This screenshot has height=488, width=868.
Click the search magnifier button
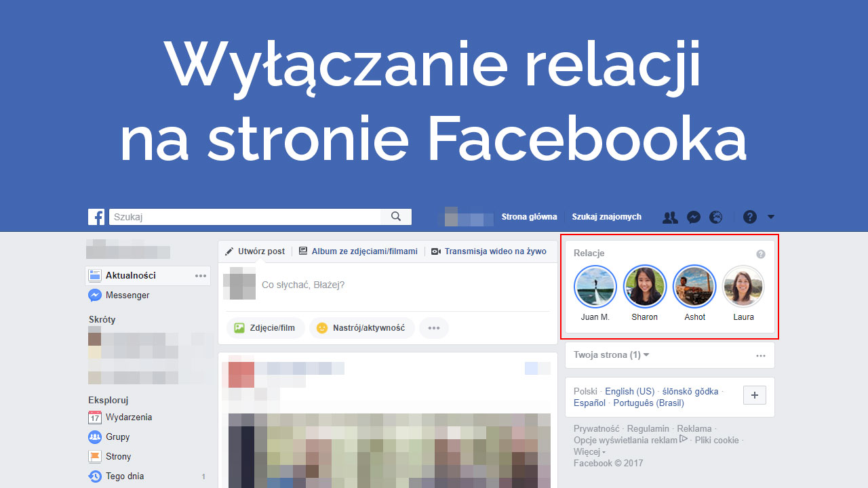coord(396,217)
